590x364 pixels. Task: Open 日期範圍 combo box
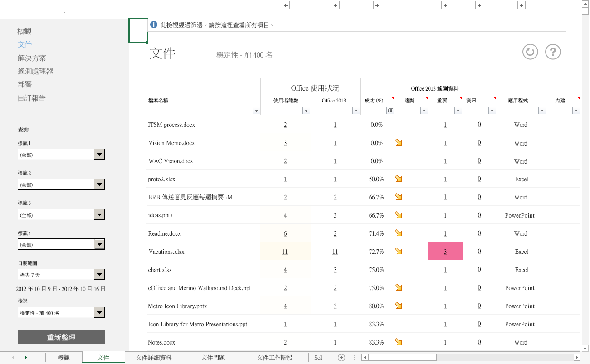pyautogui.click(x=61, y=275)
